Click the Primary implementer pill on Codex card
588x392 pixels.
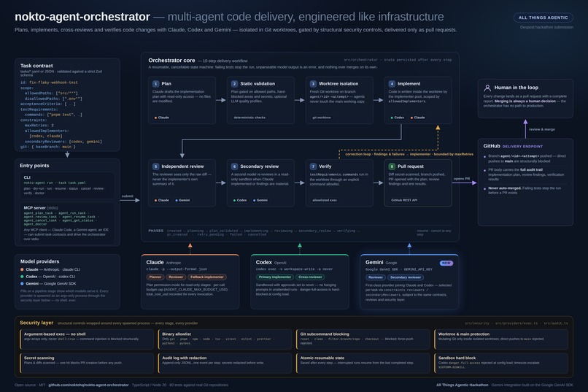tap(275, 277)
